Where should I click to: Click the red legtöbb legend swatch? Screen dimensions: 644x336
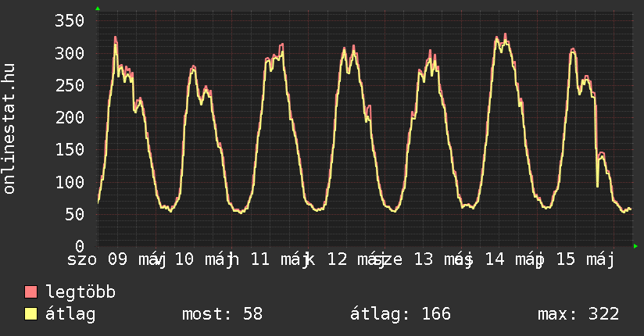(30, 291)
